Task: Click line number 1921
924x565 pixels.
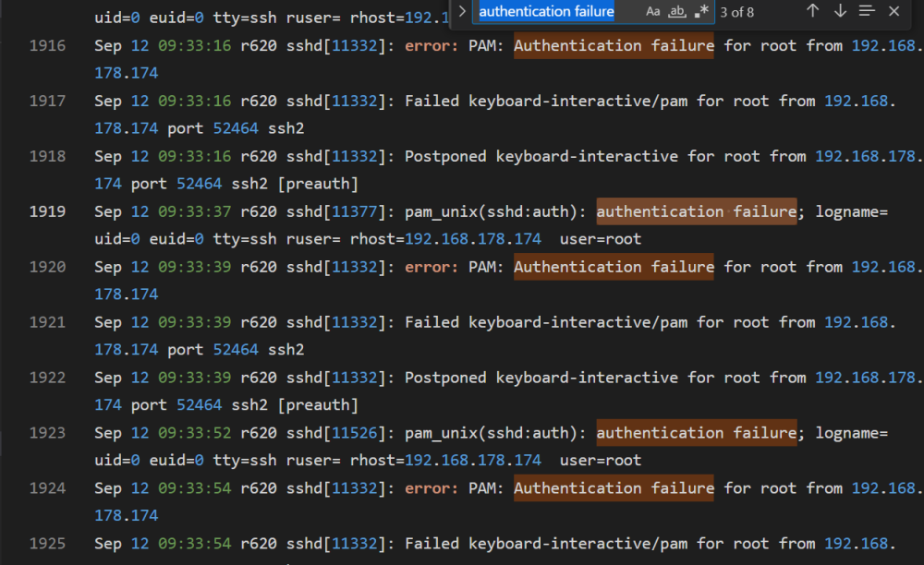Action: coord(48,322)
